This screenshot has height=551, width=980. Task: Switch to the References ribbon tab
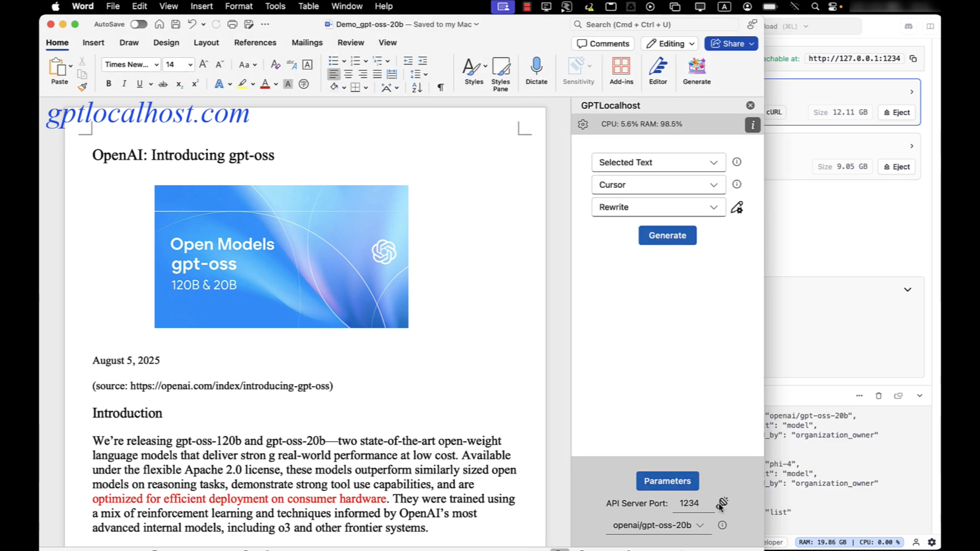255,43
